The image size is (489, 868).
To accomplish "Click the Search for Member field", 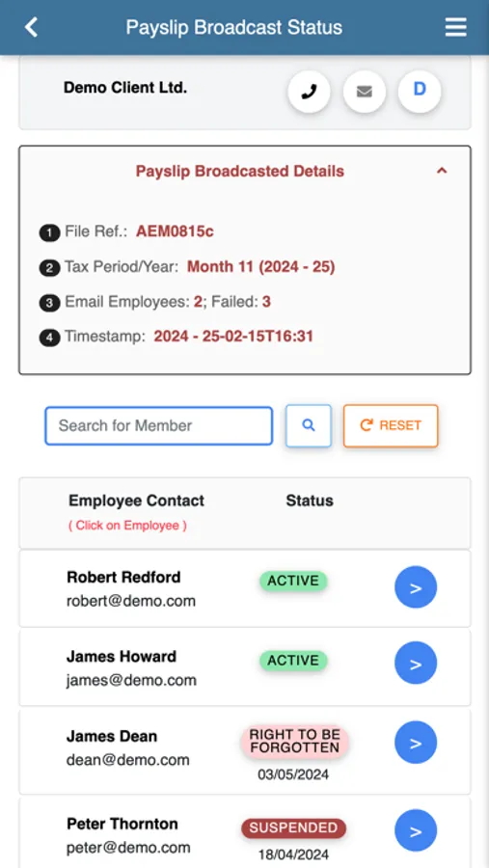I will [159, 425].
